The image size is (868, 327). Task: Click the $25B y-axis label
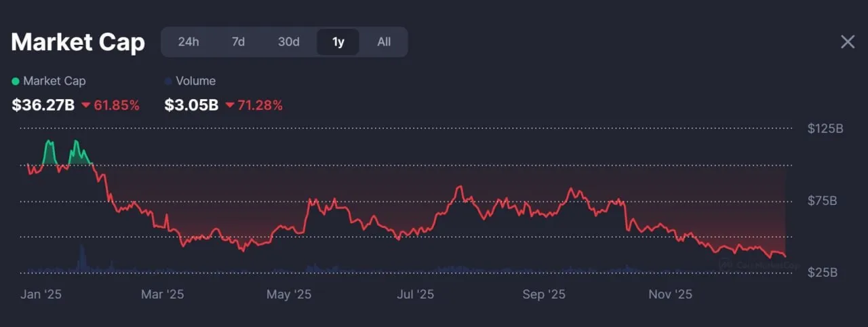pos(823,273)
